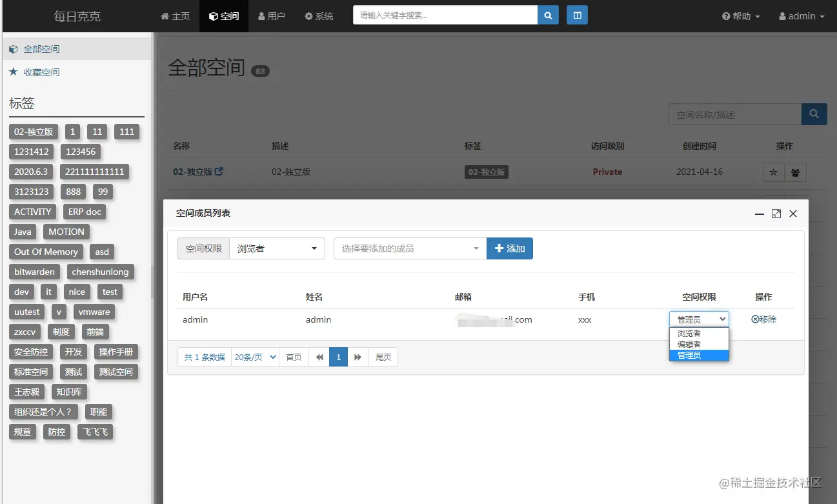Expand the 帮助 dropdown menu
Viewport: 837px width, 504px height.
coord(741,16)
